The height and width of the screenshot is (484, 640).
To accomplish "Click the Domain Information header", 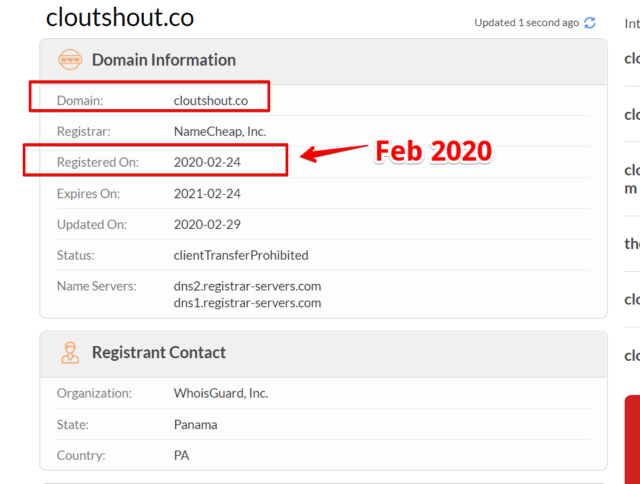I will pyautogui.click(x=164, y=60).
